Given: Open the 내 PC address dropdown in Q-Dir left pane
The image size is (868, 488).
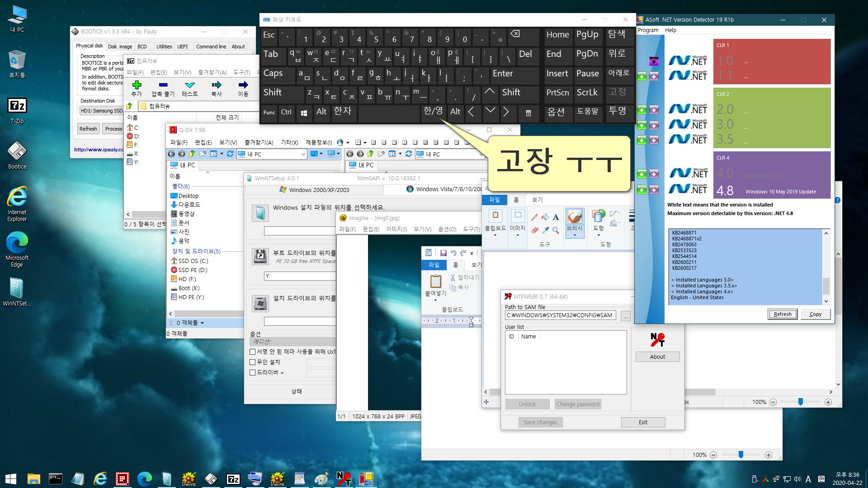Looking at the screenshot, I should click(x=303, y=154).
